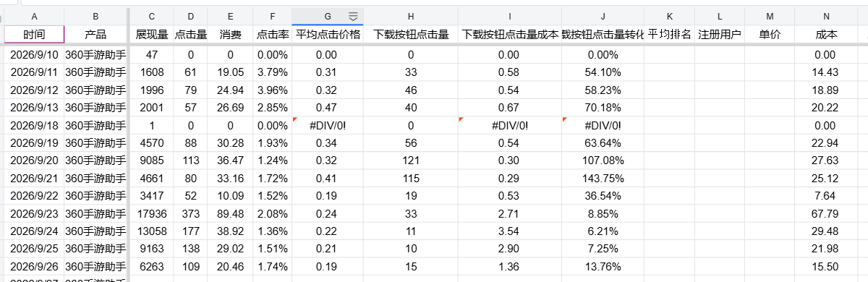Select conversion cell 143.75%
Screen dimensions: 868x282
coord(603,178)
